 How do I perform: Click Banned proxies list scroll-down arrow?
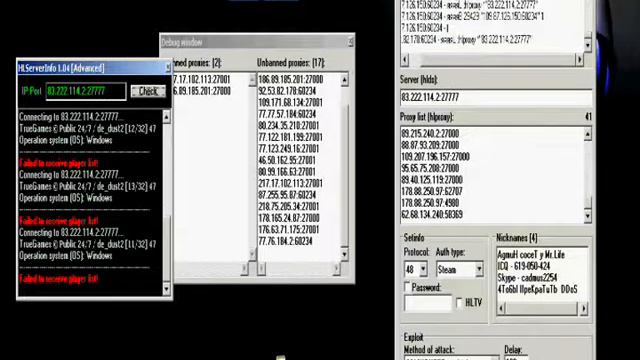[252, 254]
